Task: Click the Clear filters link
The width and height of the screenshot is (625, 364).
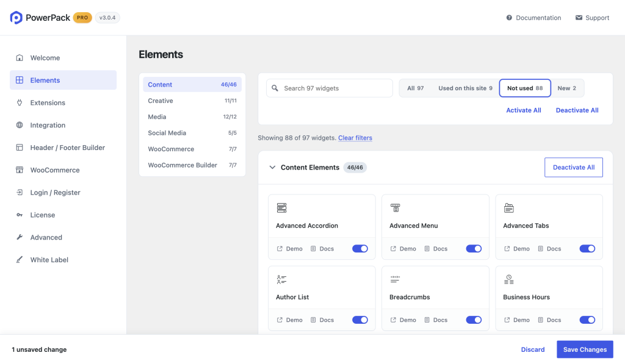Action: click(x=355, y=138)
